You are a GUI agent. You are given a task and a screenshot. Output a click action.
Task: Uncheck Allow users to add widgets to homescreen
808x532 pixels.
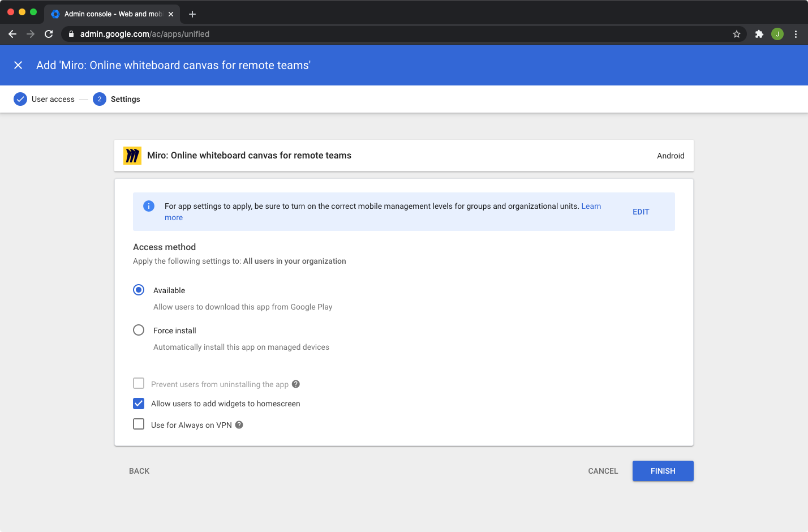[139, 404]
